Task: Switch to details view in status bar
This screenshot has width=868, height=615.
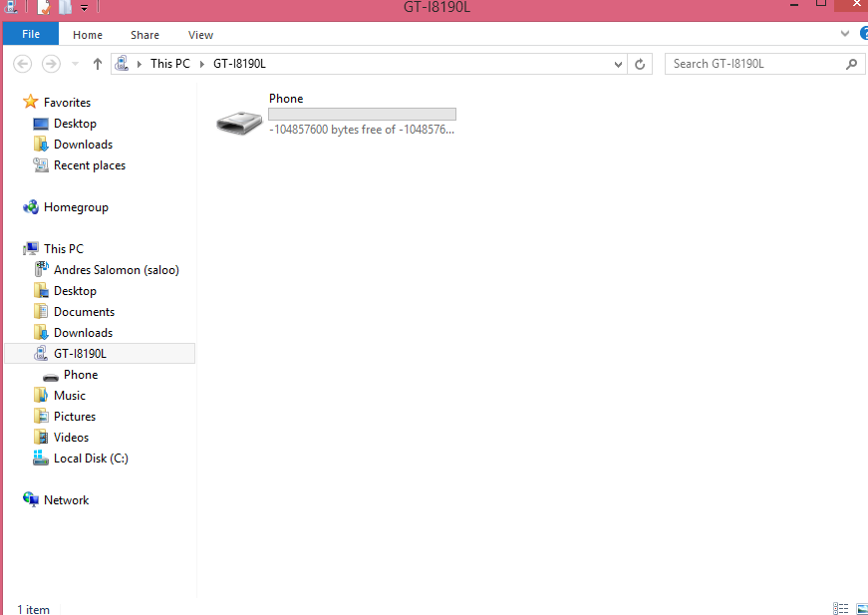Action: click(840, 608)
